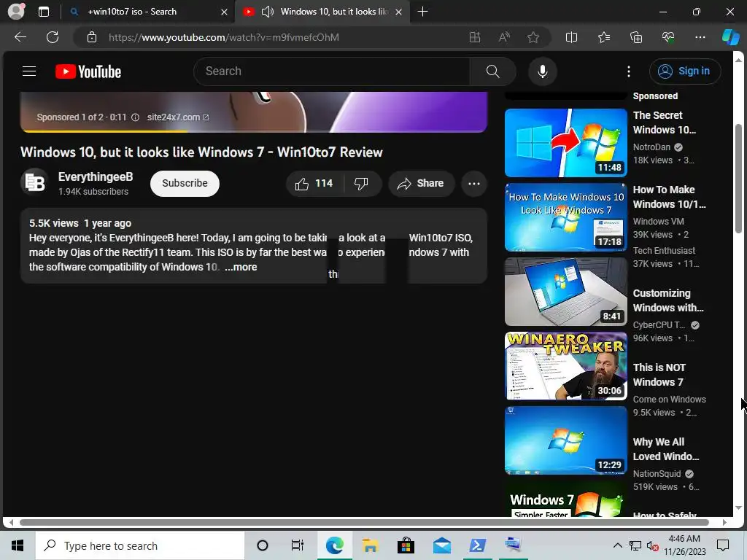The width and height of the screenshot is (747, 560).
Task: Click the ad progress bar under the video
Action: 253,131
